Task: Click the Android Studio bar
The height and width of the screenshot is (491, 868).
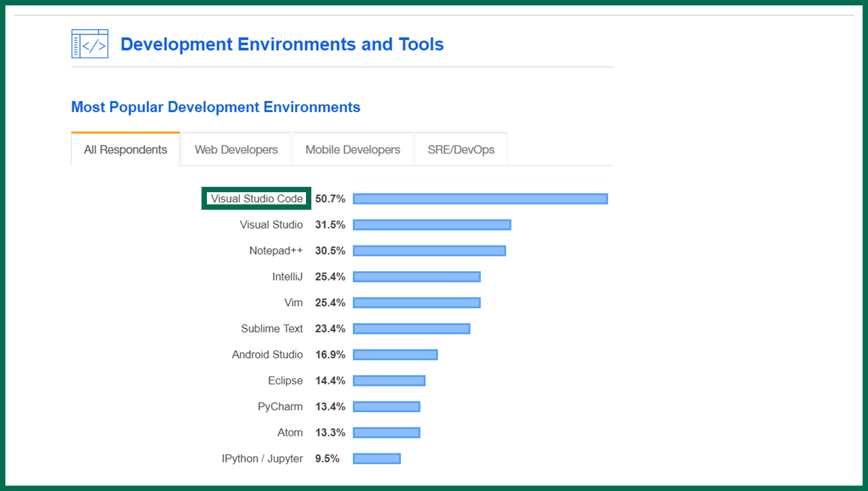Action: click(x=396, y=355)
